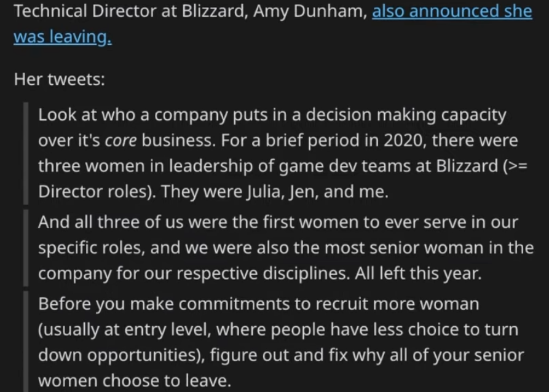549x392 pixels.
Task: Follow the "was leaving." link text
Action: [x=63, y=37]
